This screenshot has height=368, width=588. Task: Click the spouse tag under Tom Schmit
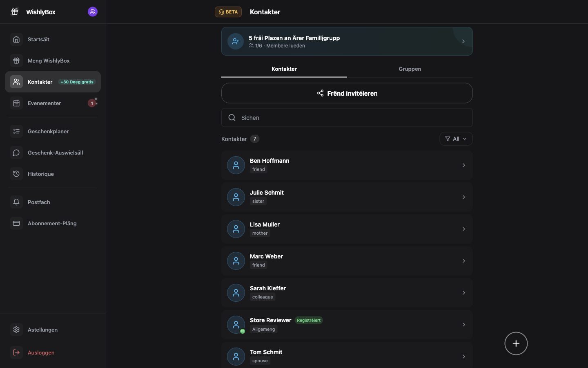pyautogui.click(x=260, y=361)
